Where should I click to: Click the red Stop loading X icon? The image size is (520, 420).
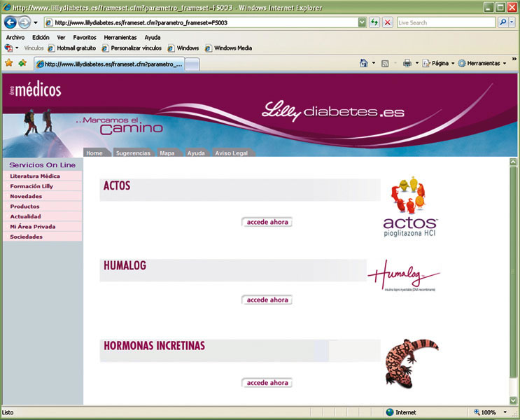387,22
